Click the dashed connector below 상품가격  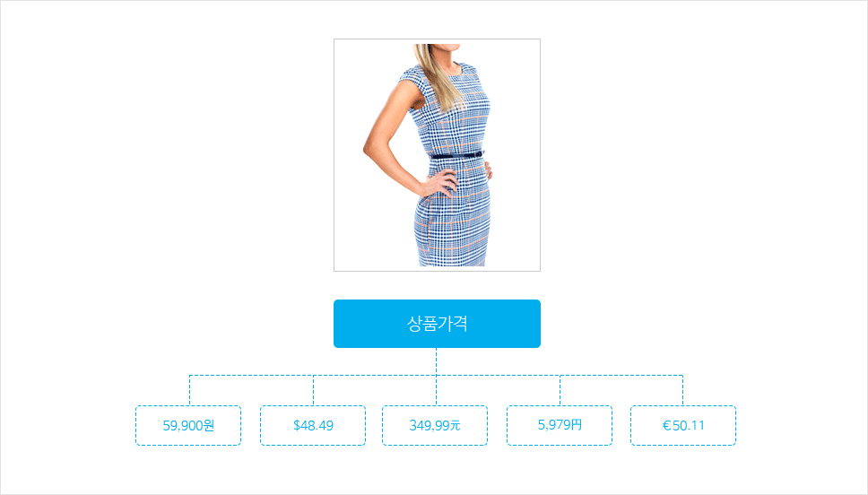[x=436, y=361]
